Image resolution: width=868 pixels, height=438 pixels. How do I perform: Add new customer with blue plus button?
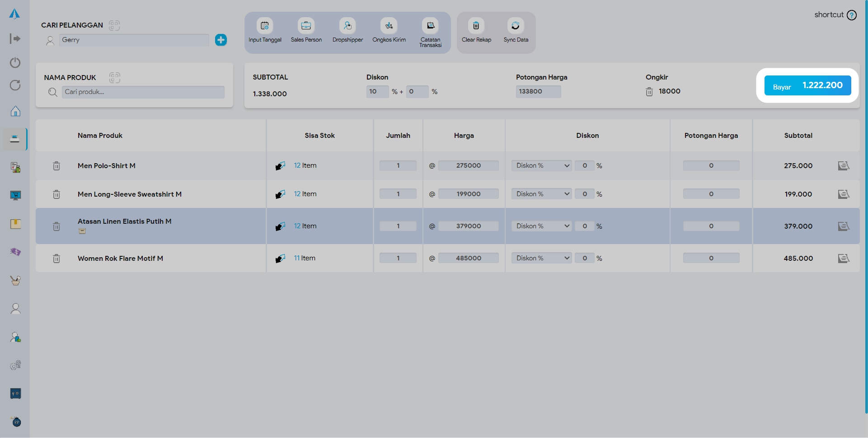(221, 40)
